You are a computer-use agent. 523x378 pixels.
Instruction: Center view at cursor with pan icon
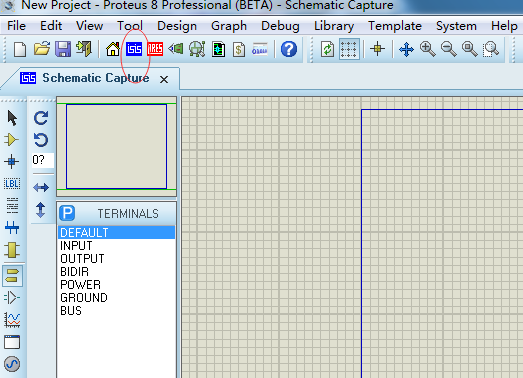pyautogui.click(x=406, y=49)
